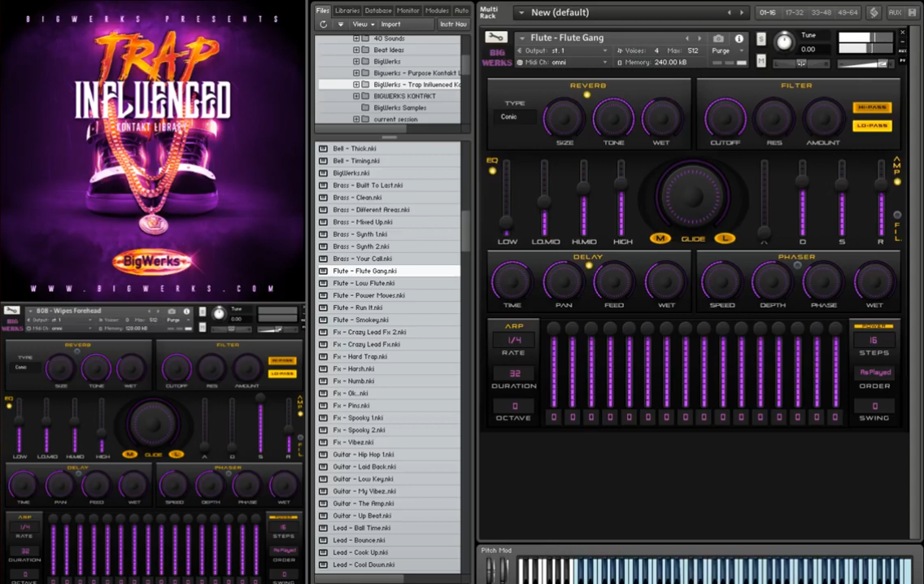Viewport: 924px width, 584px height.
Task: Go to previous multi with left arrow
Action: pyautogui.click(x=729, y=12)
